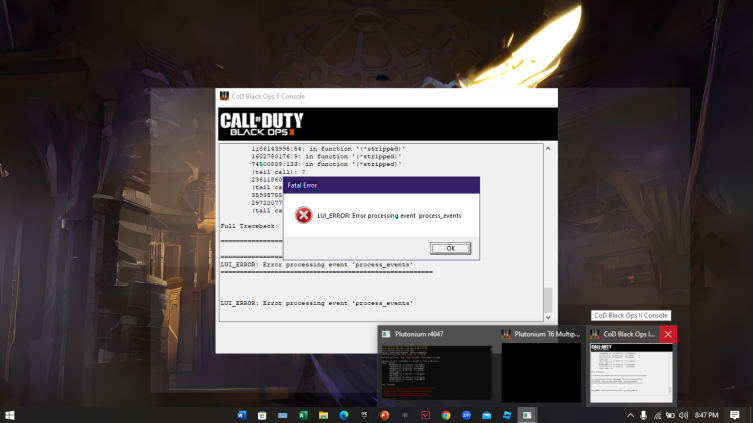Image resolution: width=753 pixels, height=423 pixels.
Task: Select the Plutonium r4047 window preview
Action: point(436,373)
